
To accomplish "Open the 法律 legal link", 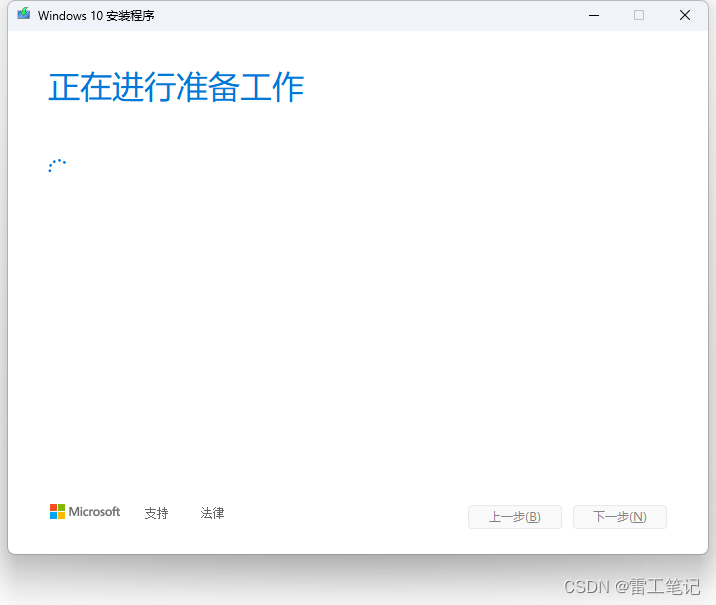I will (212, 513).
